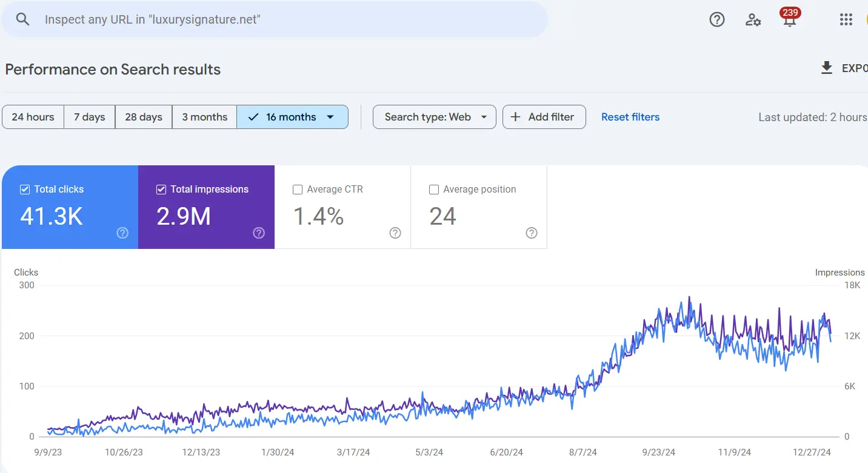This screenshot has width=868, height=473.
Task: Open the notifications bell with 239 alerts
Action: [789, 19]
